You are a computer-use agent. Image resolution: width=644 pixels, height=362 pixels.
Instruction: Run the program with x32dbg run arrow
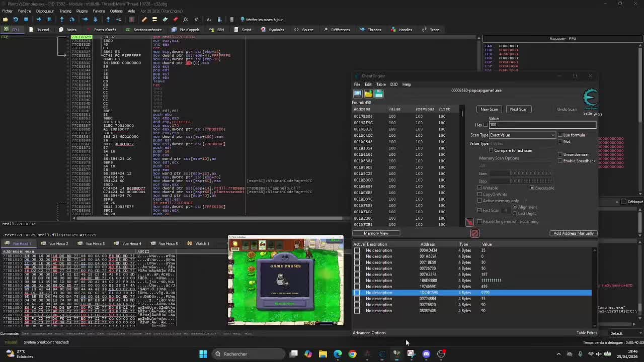click(38, 20)
